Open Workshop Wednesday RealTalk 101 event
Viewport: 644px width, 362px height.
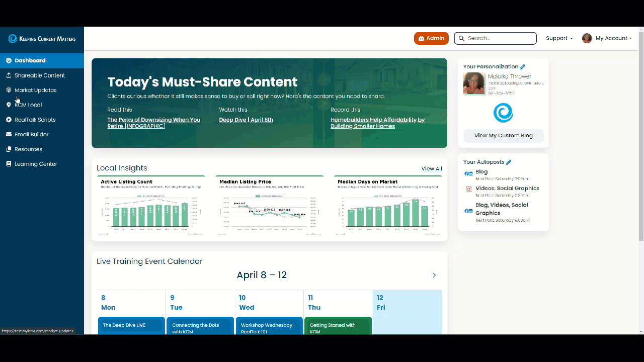pos(270,326)
